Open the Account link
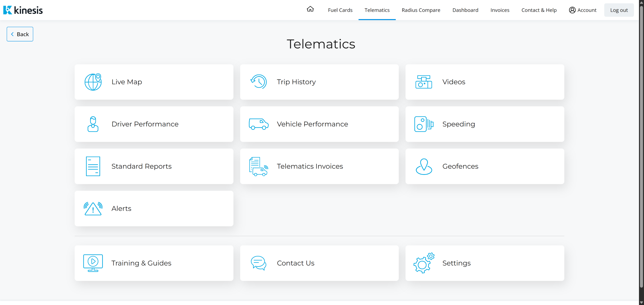This screenshot has width=644, height=305. coord(583,10)
